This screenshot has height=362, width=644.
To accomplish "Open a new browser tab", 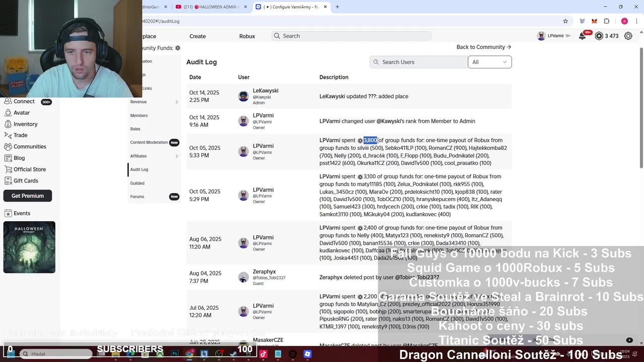I will (x=337, y=7).
